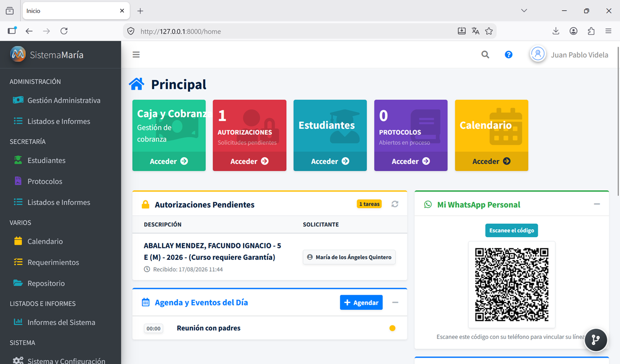Click Juan Pablo Videla user avatar

point(538,54)
